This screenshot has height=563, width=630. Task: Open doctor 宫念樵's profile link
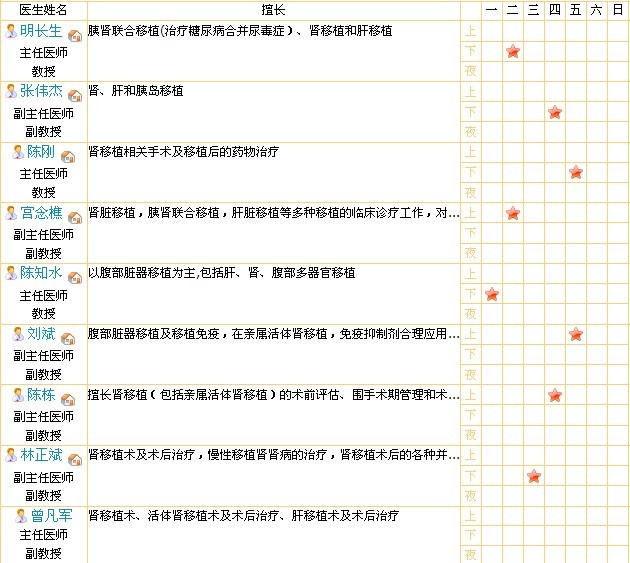click(41, 213)
